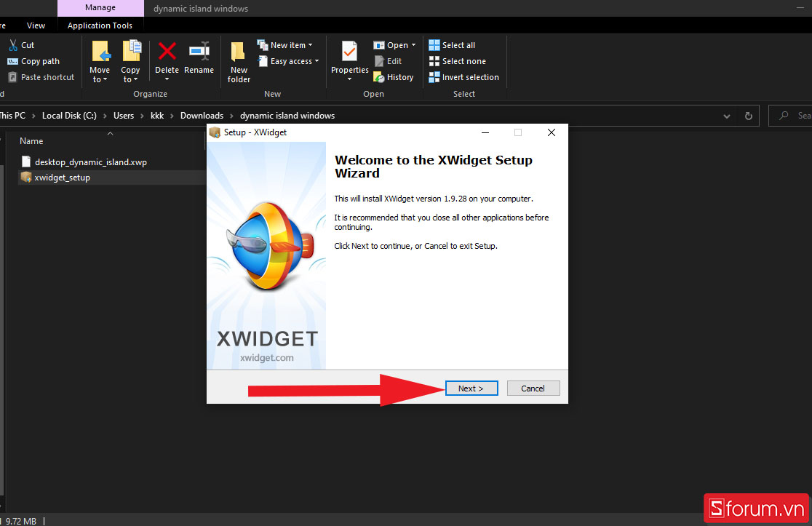Open Properties with the checkmark icon
Screen dimensions: 812x526
tap(349, 52)
